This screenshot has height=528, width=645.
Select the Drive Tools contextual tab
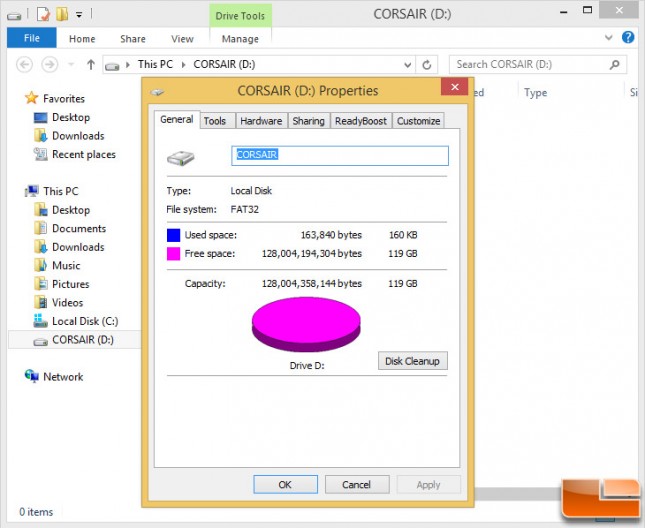point(240,16)
